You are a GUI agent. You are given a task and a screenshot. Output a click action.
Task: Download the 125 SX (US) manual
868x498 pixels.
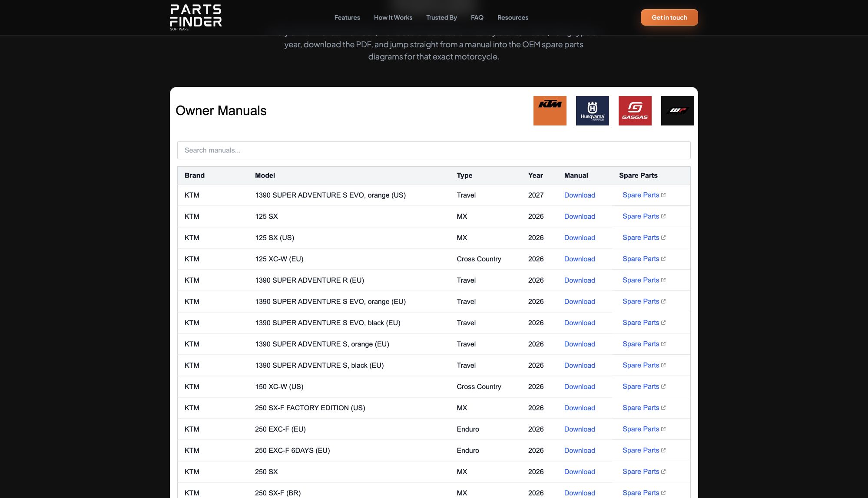coord(580,238)
